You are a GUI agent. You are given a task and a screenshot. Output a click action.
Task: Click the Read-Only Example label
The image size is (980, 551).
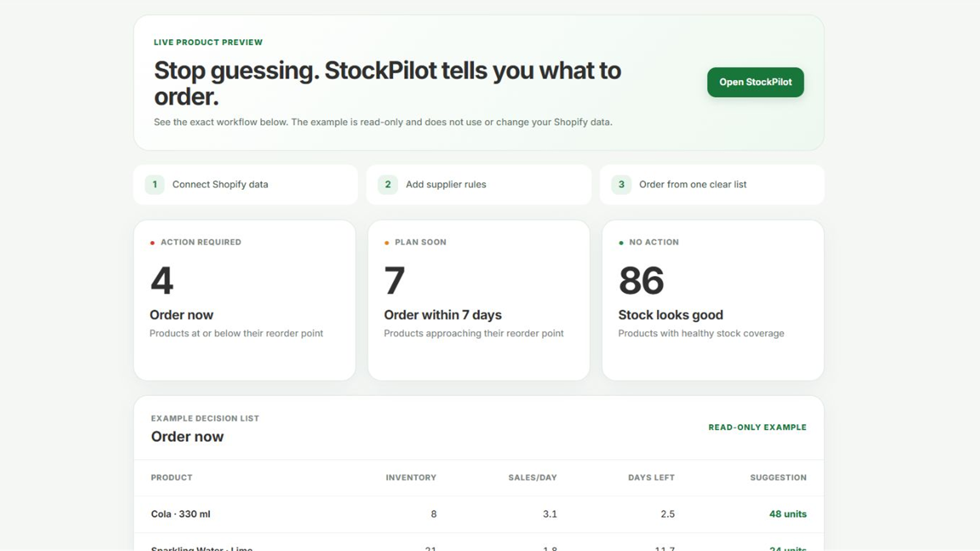pyautogui.click(x=758, y=427)
